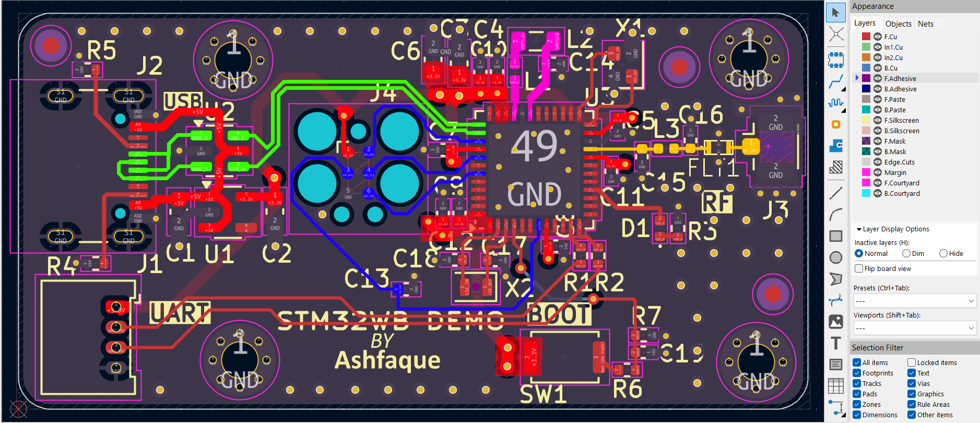This screenshot has height=423, width=980.
Task: Choose the Add Table tool
Action: click(x=835, y=386)
